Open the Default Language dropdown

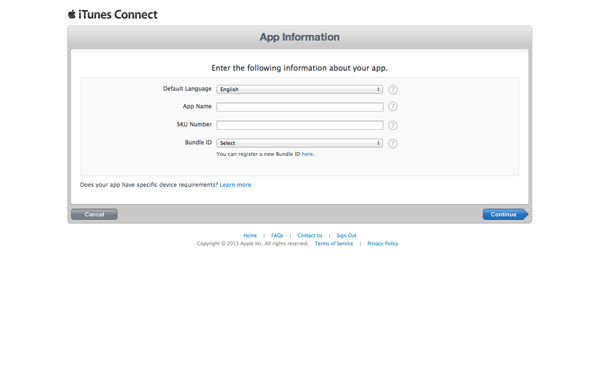coord(300,89)
